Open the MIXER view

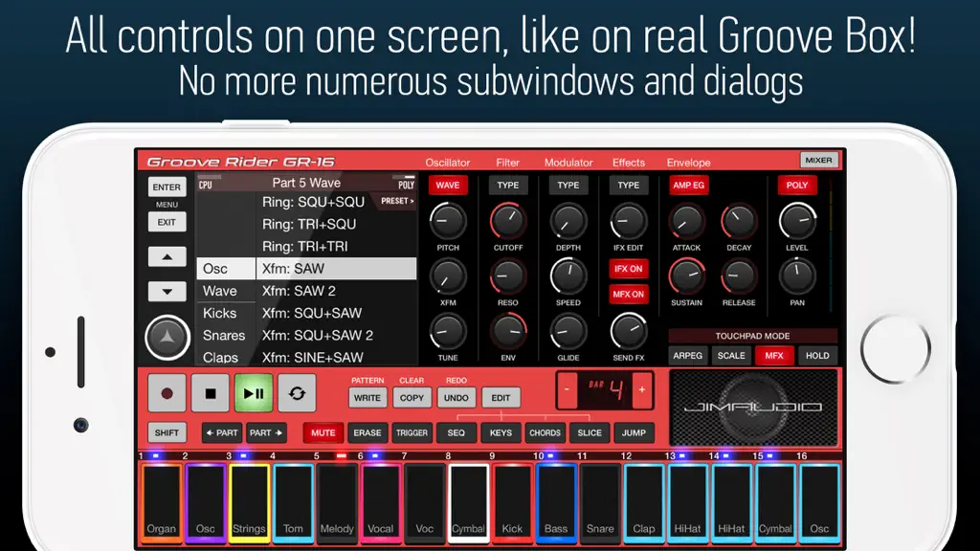point(819,160)
